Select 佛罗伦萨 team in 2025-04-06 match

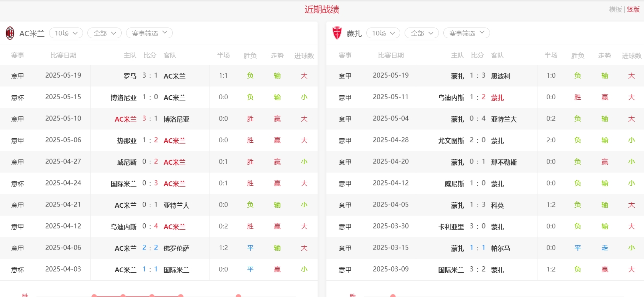(x=176, y=248)
